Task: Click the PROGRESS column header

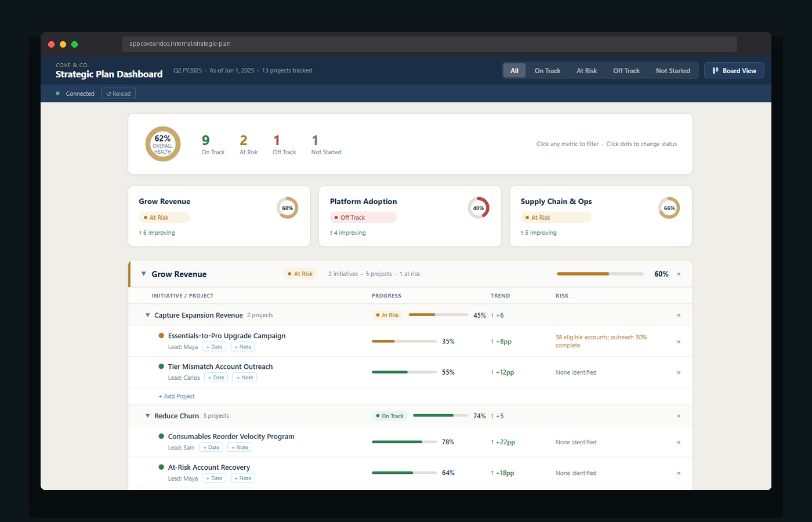Action: click(x=386, y=296)
